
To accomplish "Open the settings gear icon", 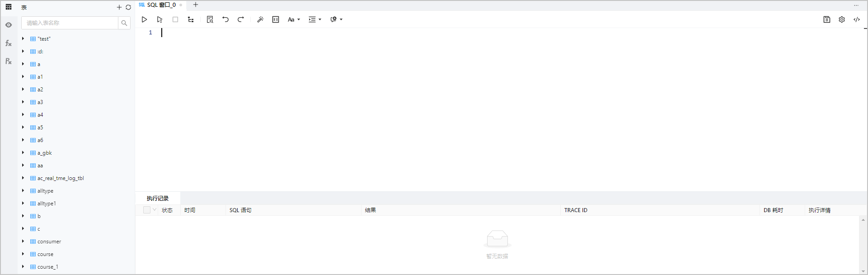I will point(842,19).
